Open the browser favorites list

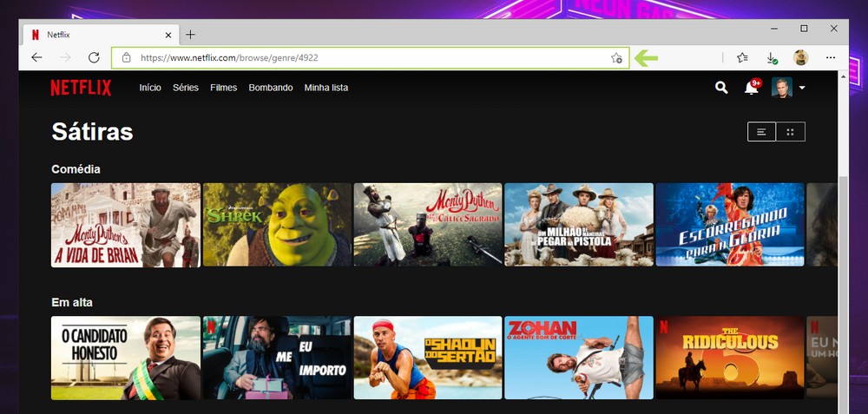click(742, 57)
